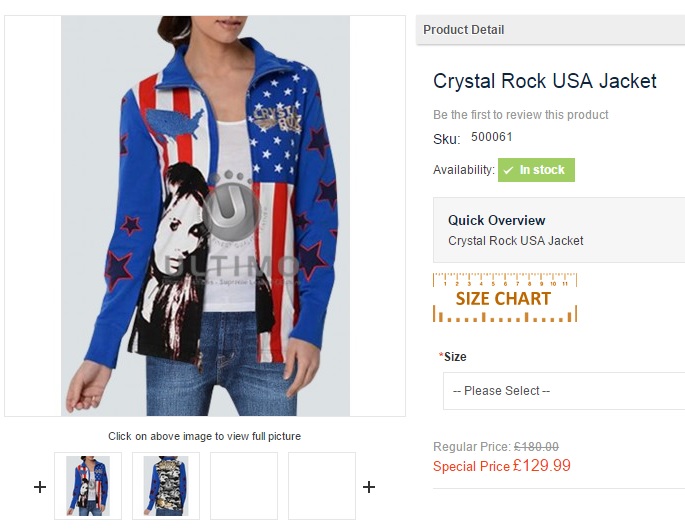685x530 pixels.
Task: Click the Crystal Rock USA Jacket title
Action: tap(545, 81)
